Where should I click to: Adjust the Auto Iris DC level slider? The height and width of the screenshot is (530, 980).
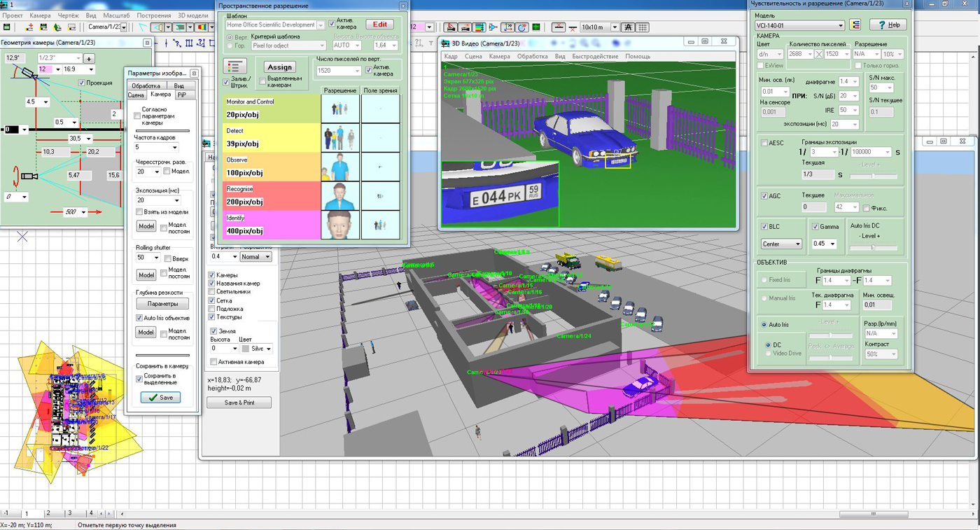point(873,247)
